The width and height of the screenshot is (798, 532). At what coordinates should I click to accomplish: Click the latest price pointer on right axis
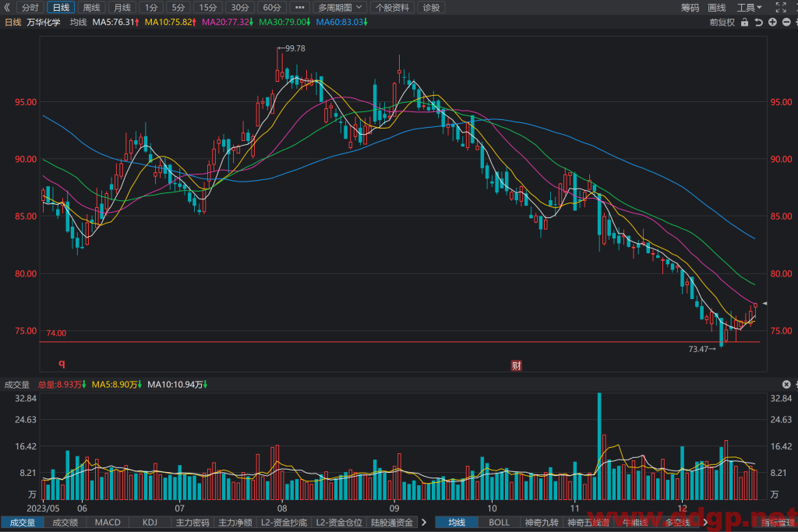[x=764, y=304]
